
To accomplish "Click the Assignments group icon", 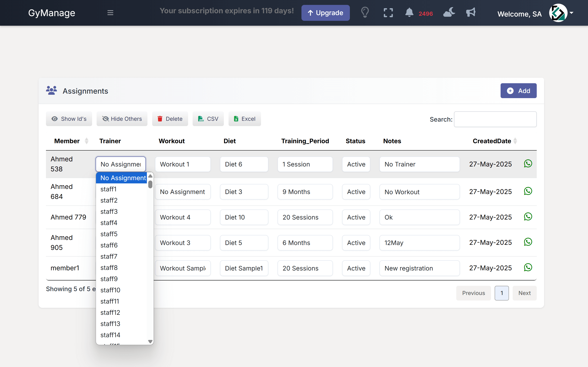I will [x=51, y=91].
